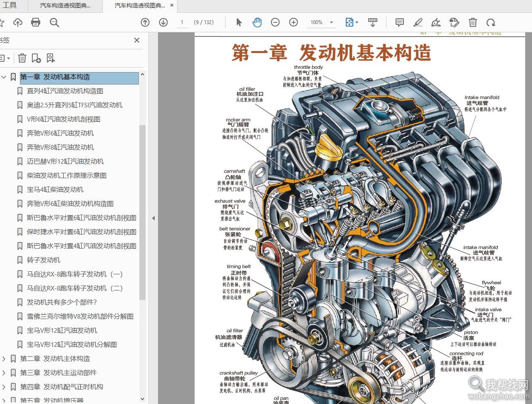Open bookmark 发动机共有多少个部件?
532x404 pixels.
62,302
